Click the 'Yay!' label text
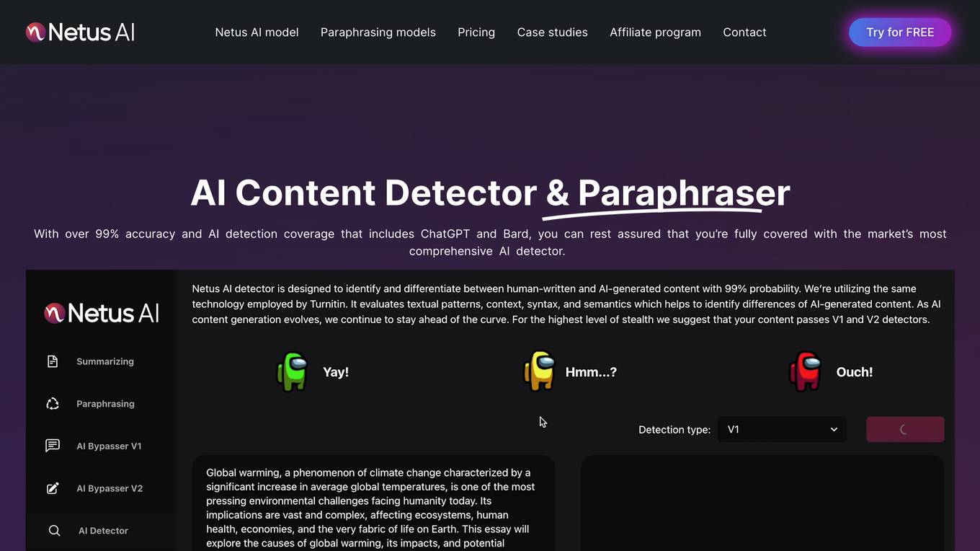980x551 pixels. coord(336,372)
